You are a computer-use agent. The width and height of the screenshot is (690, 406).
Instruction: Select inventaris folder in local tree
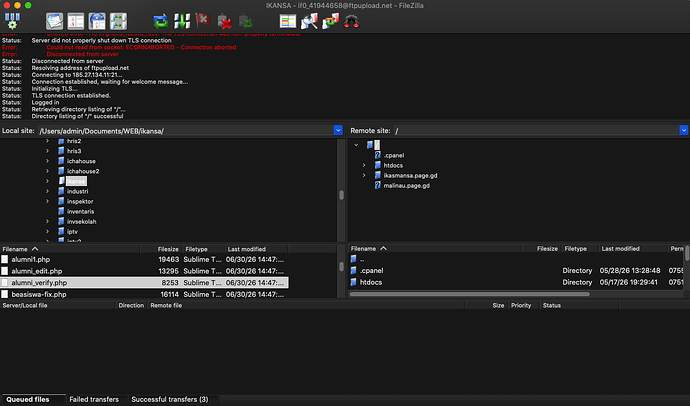(x=81, y=211)
